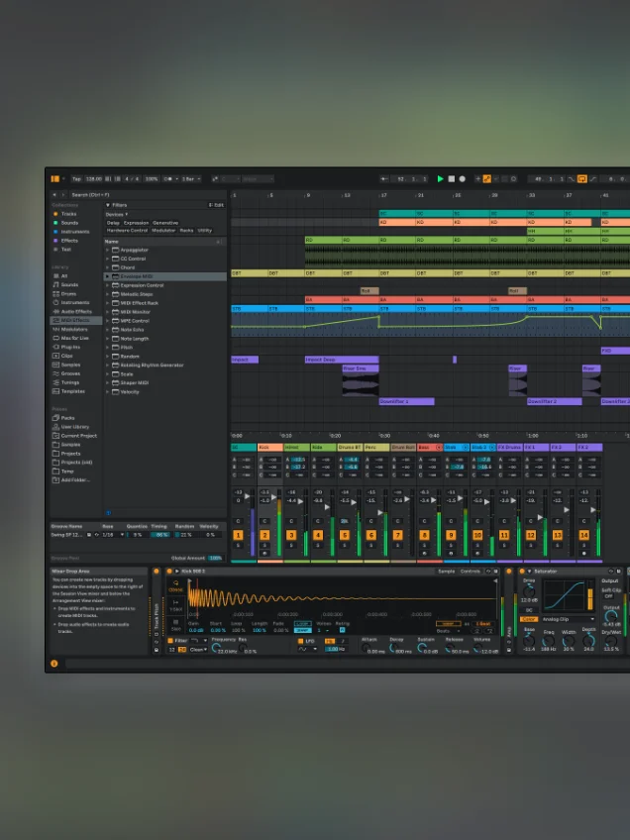Expand the Envelope MIDI folder

coord(107,276)
